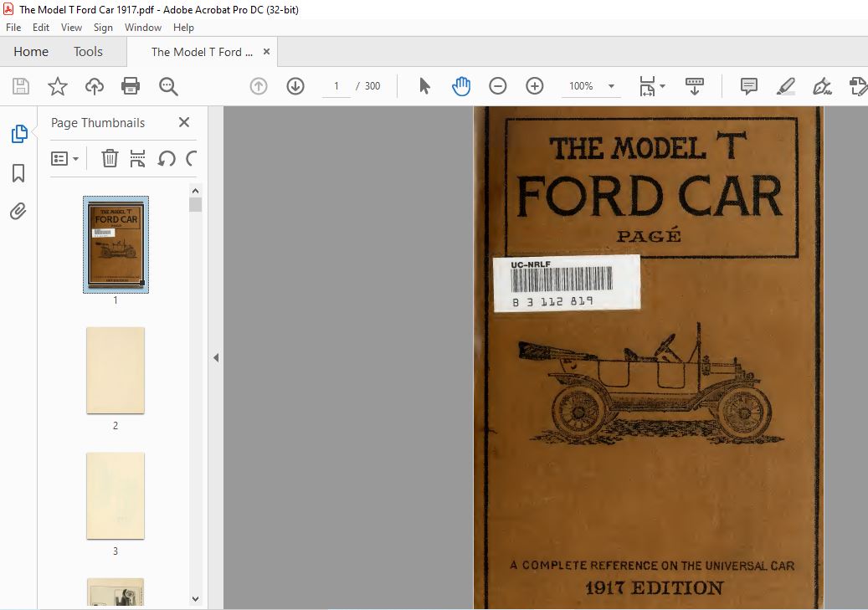Expand the page fit options arrow
Viewport: 868px width, 610px height.
[663, 86]
